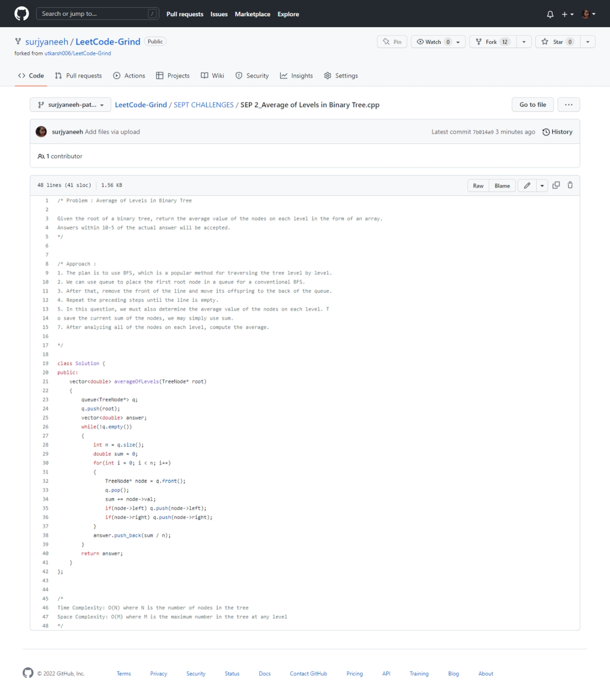Image resolution: width=610 pixels, height=700 pixels.
Task: Switch to the Settings tab
Action: point(341,76)
